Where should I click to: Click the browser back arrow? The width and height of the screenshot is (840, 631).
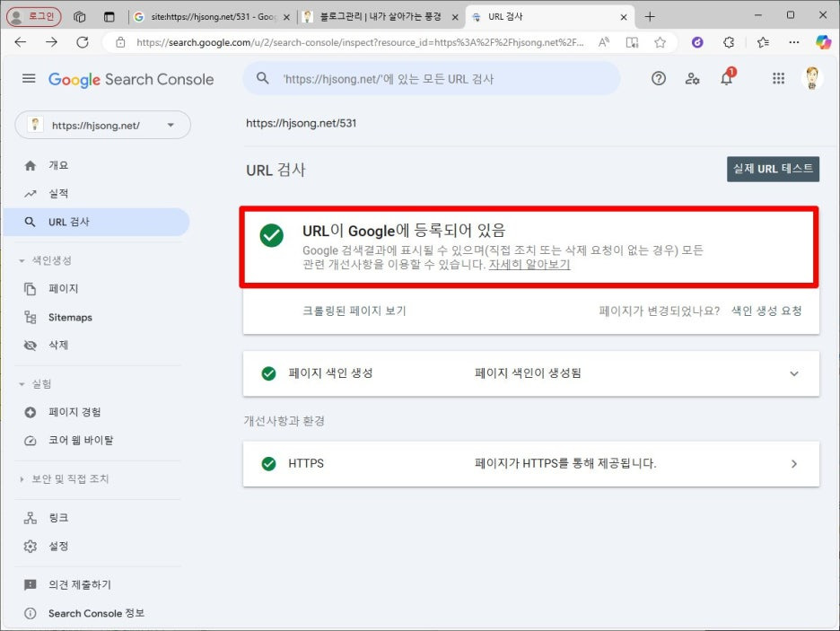point(21,42)
